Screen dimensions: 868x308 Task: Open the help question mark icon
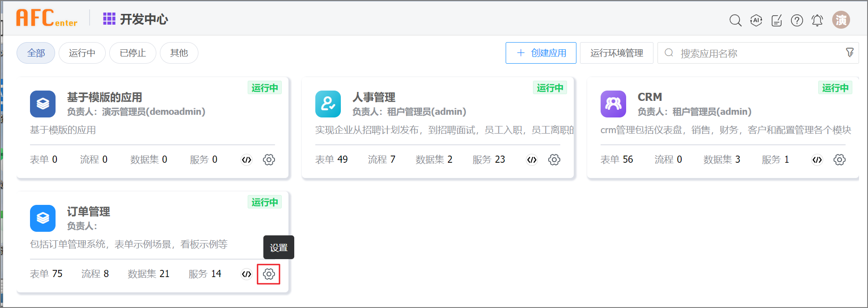[x=797, y=20]
